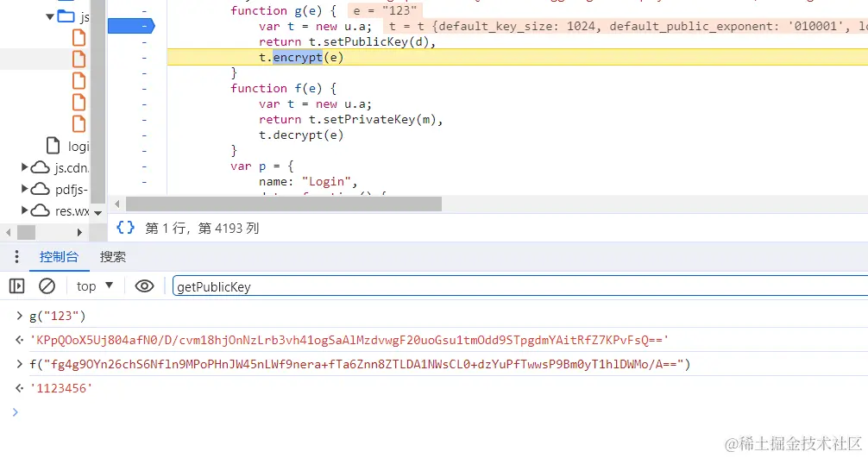The image size is (868, 458).
Task: Focus the console filter field containing getPublicKey
Action: (x=520, y=286)
